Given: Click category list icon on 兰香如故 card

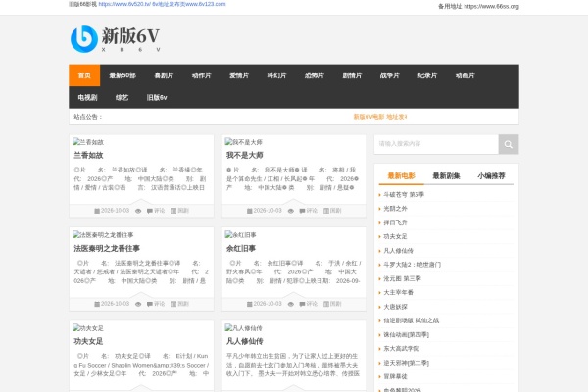Looking at the screenshot, I should (173, 211).
